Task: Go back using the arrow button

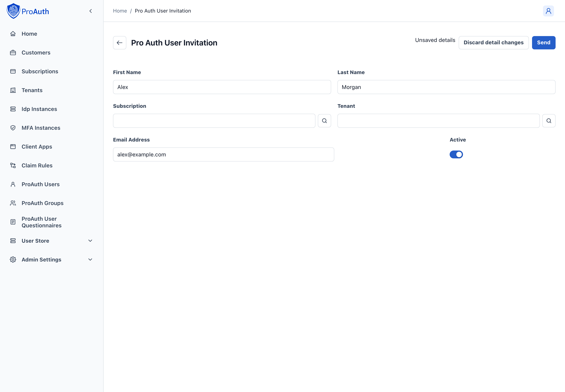Action: [119, 43]
